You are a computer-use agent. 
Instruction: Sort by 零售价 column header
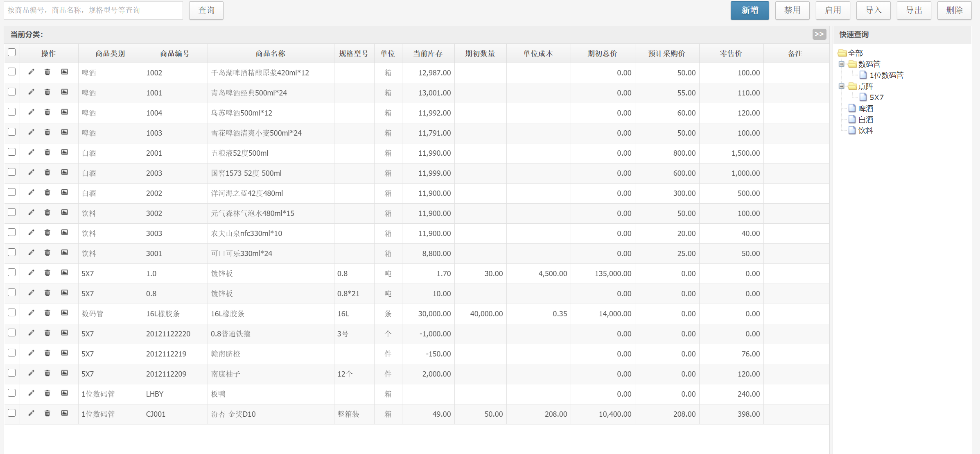(731, 53)
